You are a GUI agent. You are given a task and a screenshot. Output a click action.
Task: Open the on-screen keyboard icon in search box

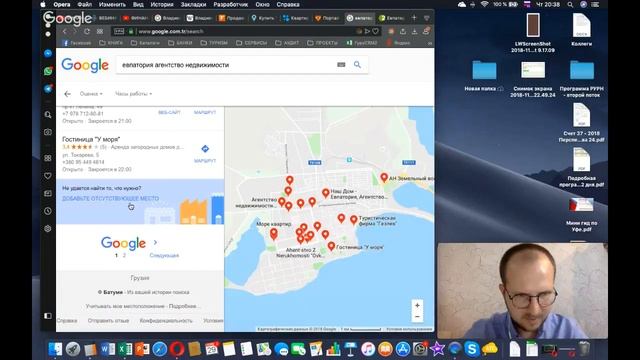point(341,64)
